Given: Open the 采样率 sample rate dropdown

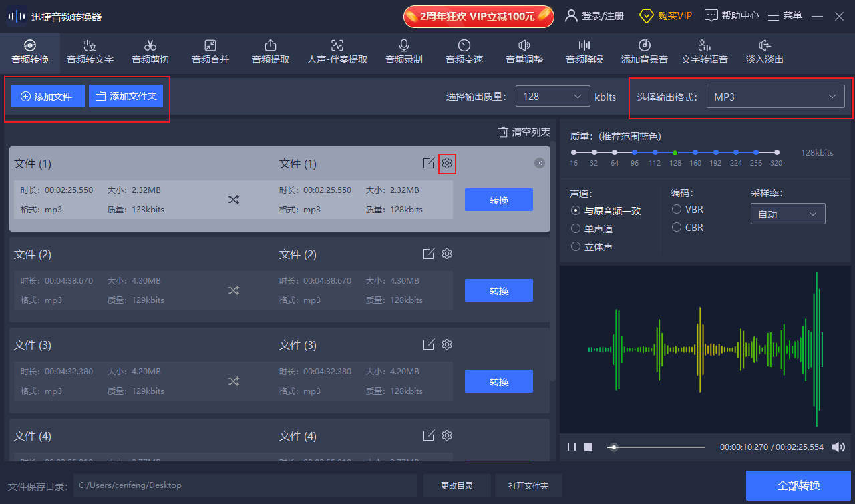Looking at the screenshot, I should pyautogui.click(x=788, y=214).
